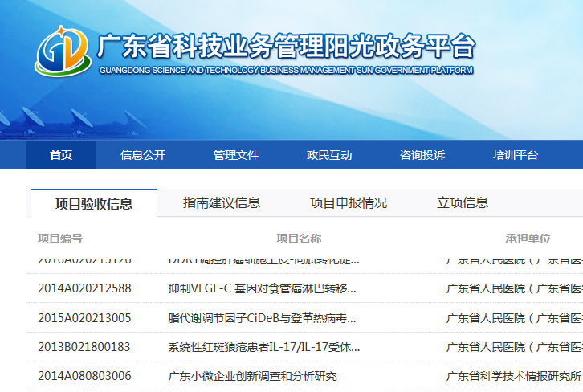583x392 pixels.
Task: Open project 脂代谢调节因子CiDeB与登革热病毒
Action: [262, 317]
